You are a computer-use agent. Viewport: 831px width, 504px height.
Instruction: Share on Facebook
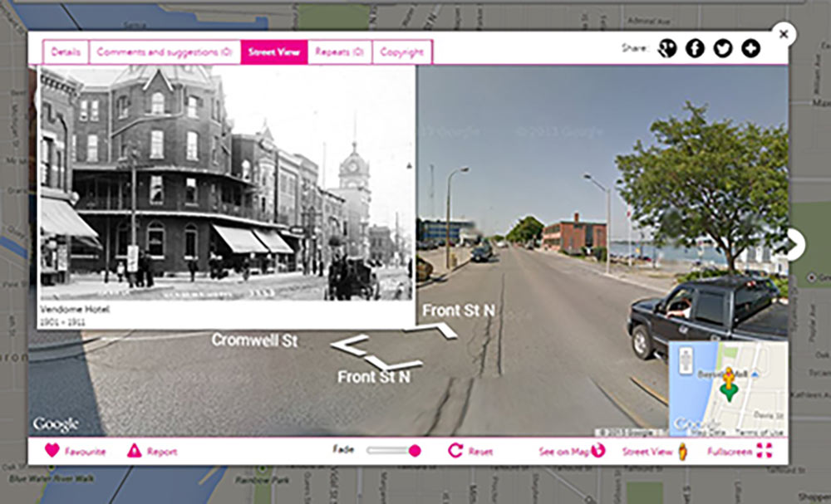point(695,49)
